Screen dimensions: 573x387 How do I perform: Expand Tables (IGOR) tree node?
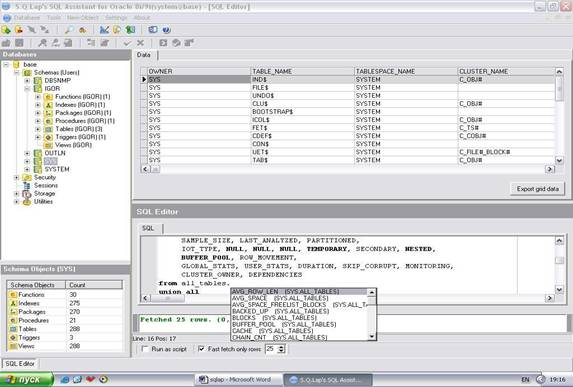click(x=38, y=129)
